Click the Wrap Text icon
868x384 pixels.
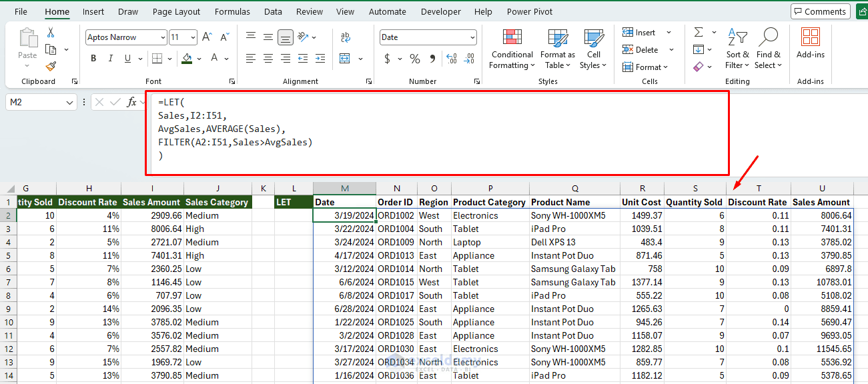pyautogui.click(x=346, y=37)
